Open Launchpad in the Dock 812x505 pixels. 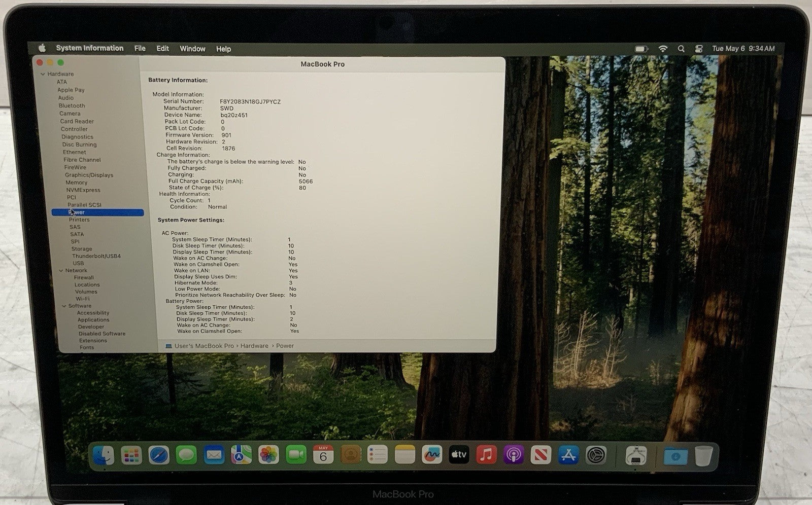(x=131, y=455)
